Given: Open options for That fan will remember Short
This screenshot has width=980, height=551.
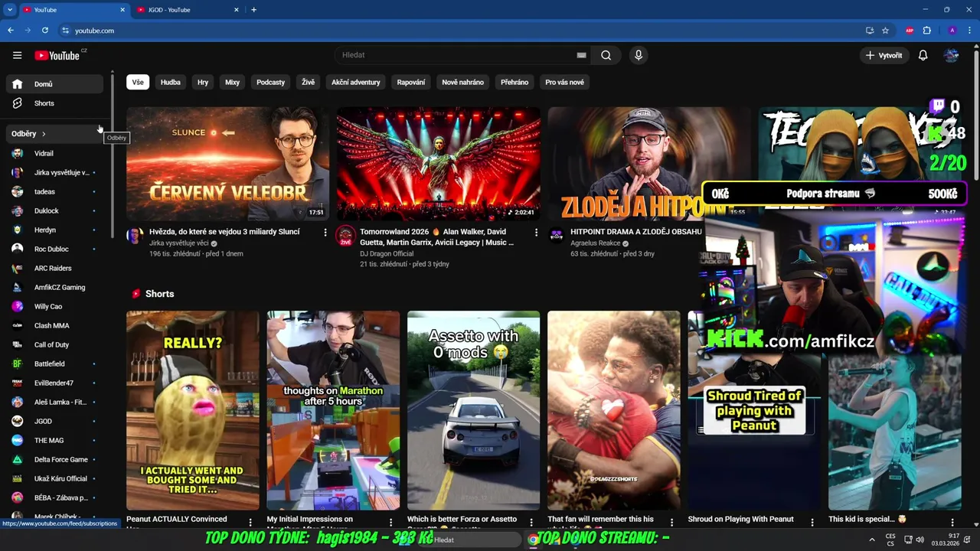Looking at the screenshot, I should pos(671,523).
